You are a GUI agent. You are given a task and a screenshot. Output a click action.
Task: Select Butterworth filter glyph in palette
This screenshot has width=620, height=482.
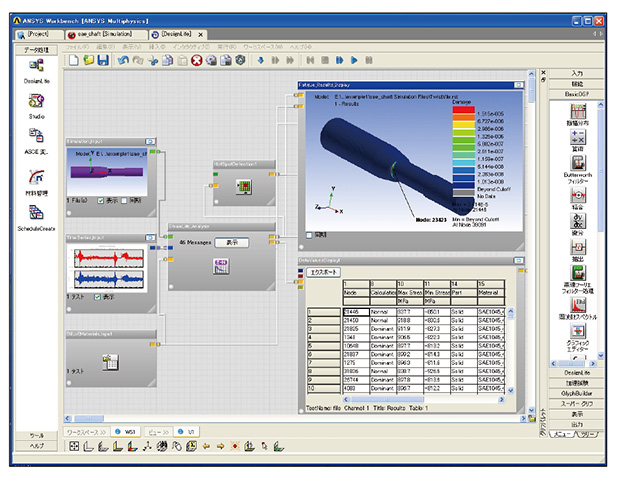point(578,163)
